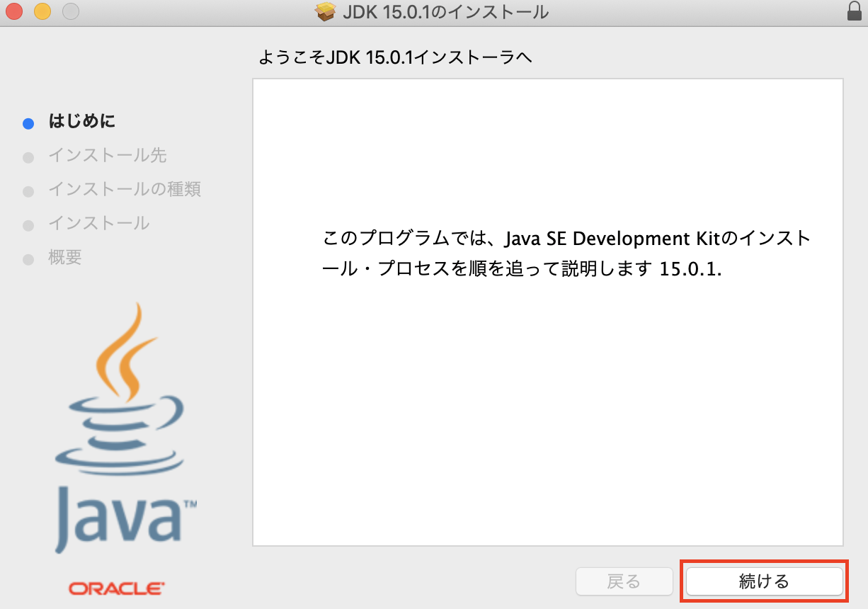Select the はじめに step in the sidebar
Image resolution: width=868 pixels, height=609 pixels.
pos(82,121)
